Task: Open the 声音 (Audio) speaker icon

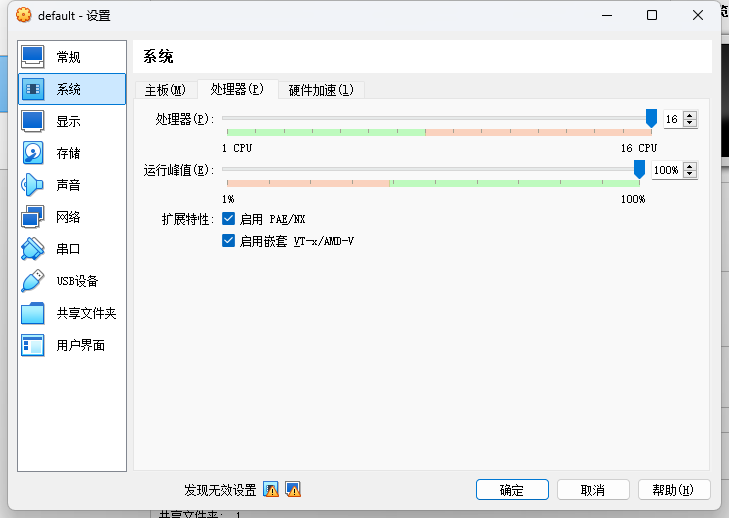Action: pos(33,185)
